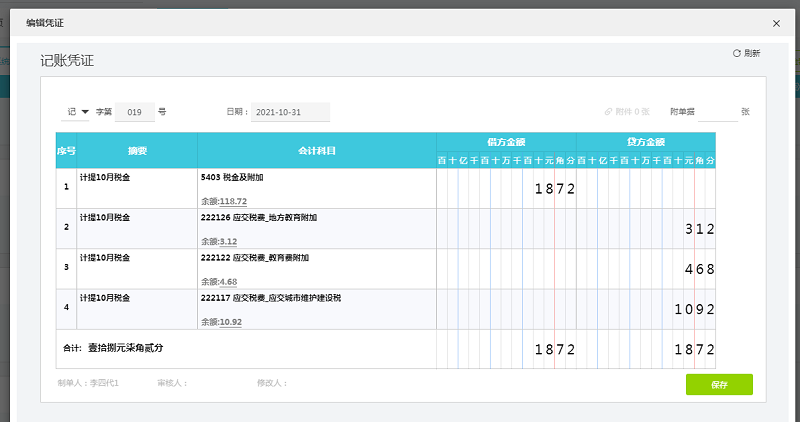
Task: Click the 附单据 count input field
Action: [x=717, y=112]
